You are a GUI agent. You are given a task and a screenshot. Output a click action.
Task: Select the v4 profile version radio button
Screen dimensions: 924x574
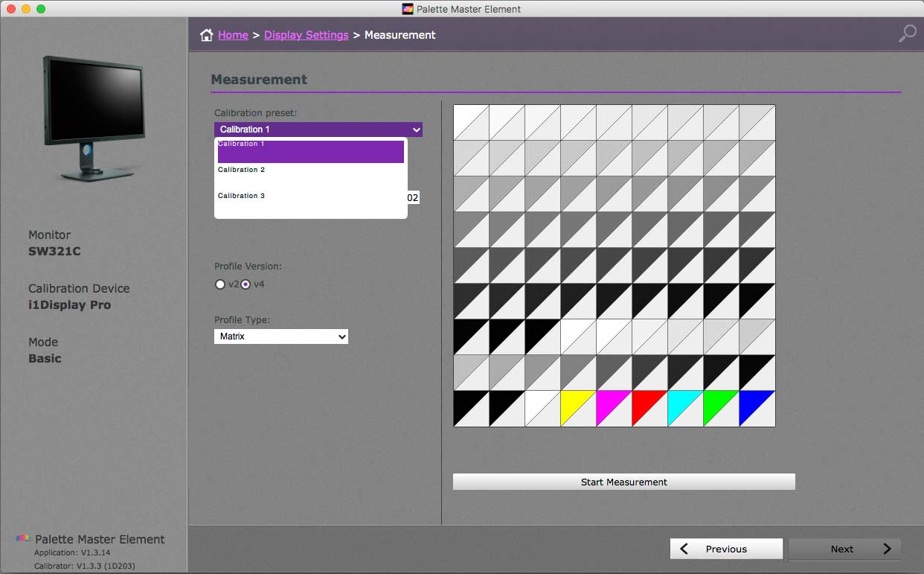[x=246, y=284]
